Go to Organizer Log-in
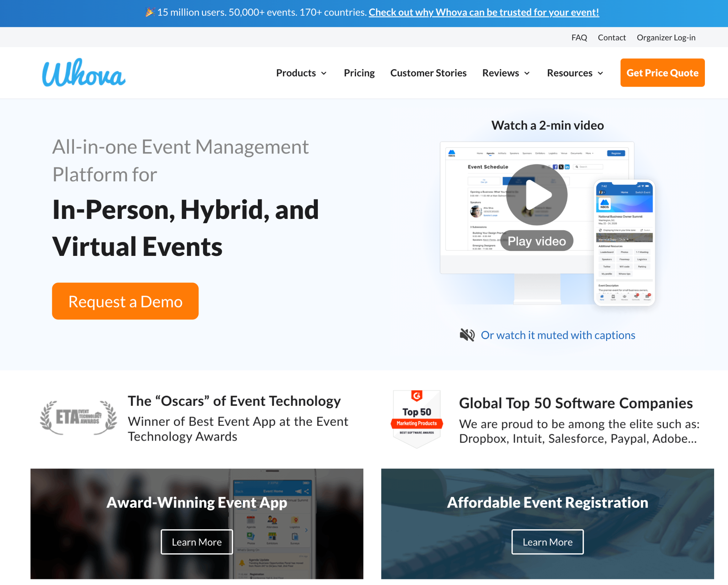This screenshot has height=585, width=728. point(666,38)
